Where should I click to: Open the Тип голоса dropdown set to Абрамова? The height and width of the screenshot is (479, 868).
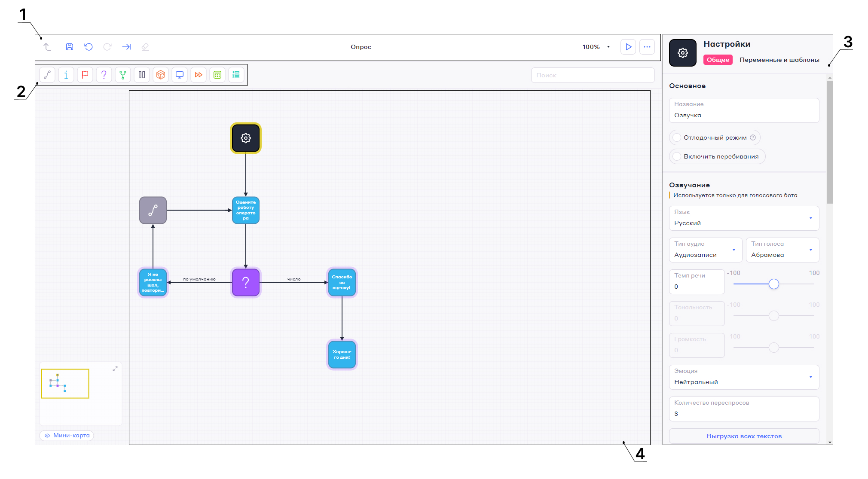782,250
